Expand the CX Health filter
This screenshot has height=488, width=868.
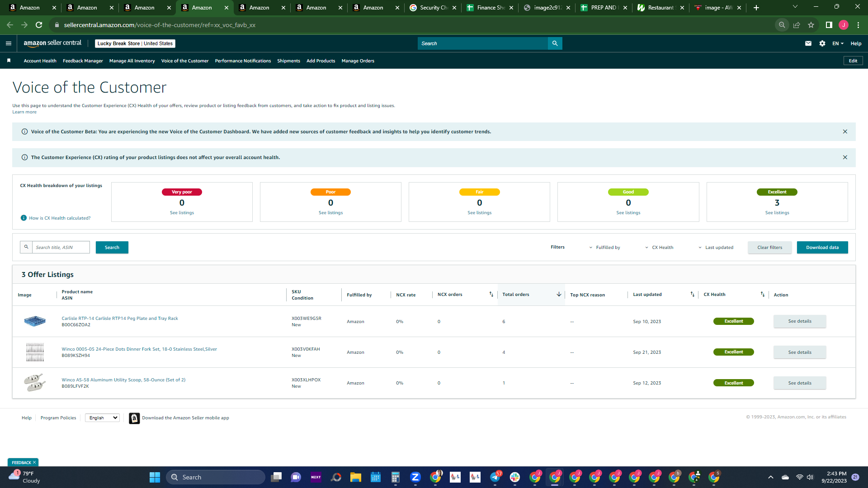coord(659,247)
